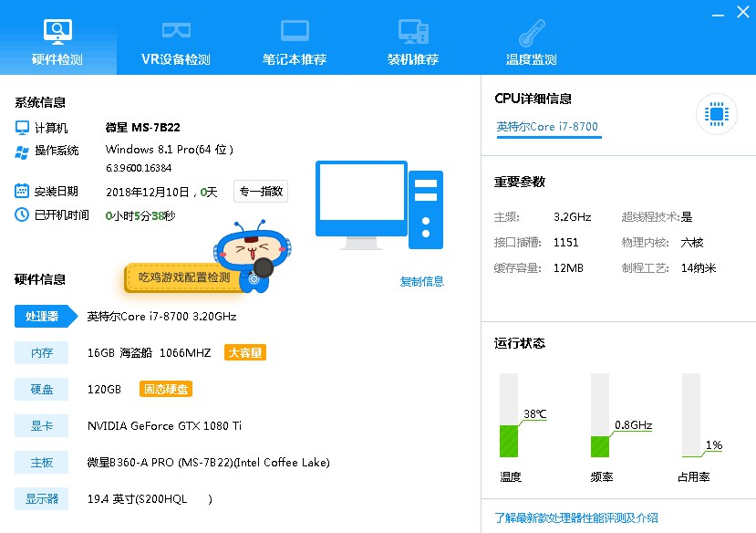Viewport: 756px width, 533px height.
Task: Click the CPU chip icon in the circle
Action: click(x=717, y=114)
